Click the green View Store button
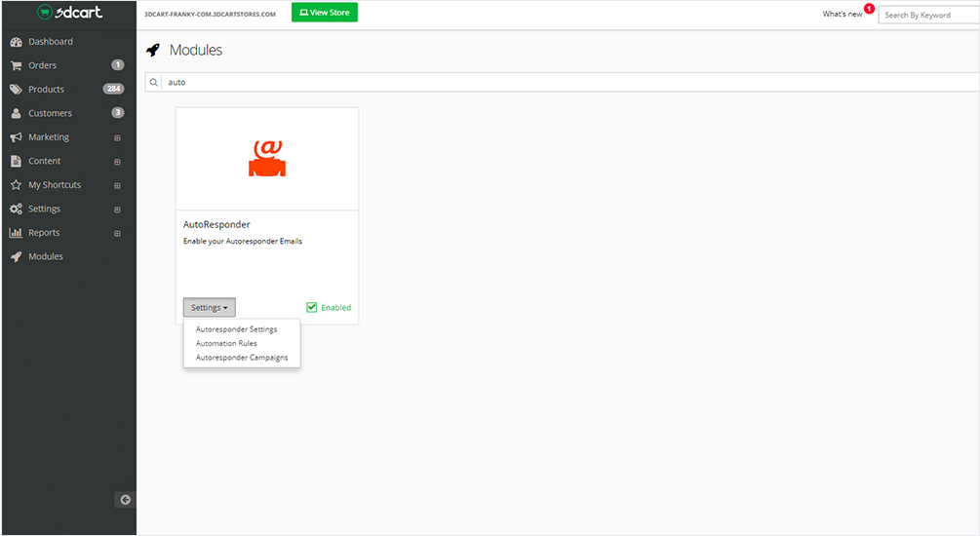980x536 pixels. (x=325, y=13)
